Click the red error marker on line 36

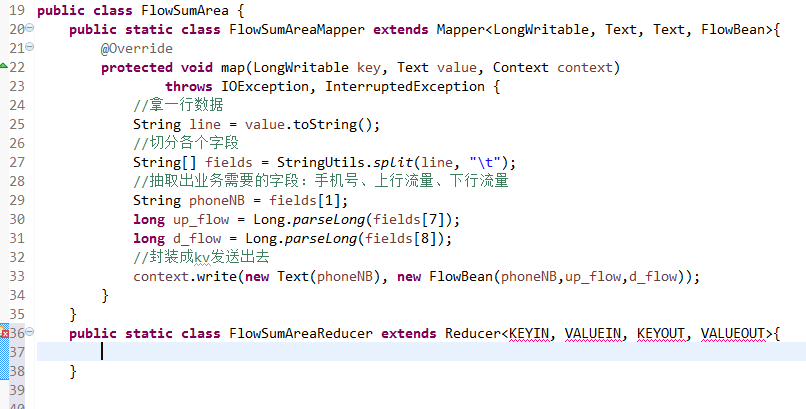click(x=4, y=332)
